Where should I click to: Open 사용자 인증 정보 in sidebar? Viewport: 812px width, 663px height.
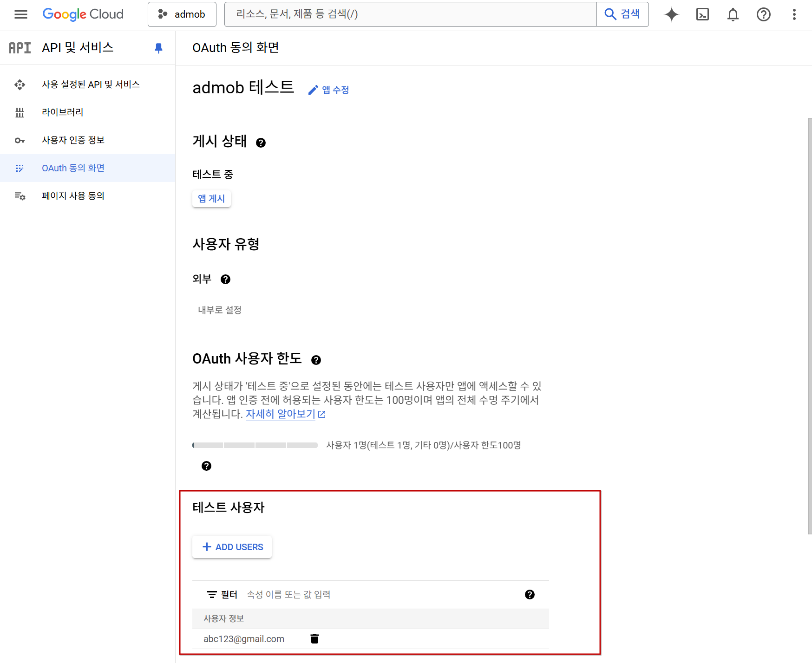coord(73,140)
